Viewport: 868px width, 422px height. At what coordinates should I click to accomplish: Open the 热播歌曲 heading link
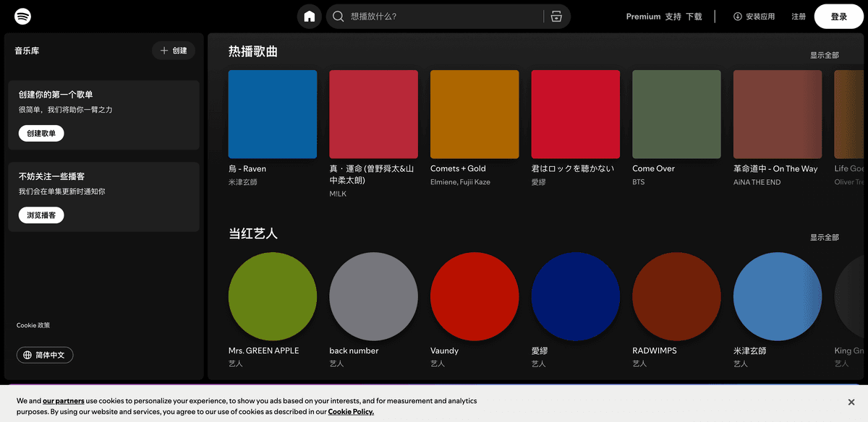253,51
